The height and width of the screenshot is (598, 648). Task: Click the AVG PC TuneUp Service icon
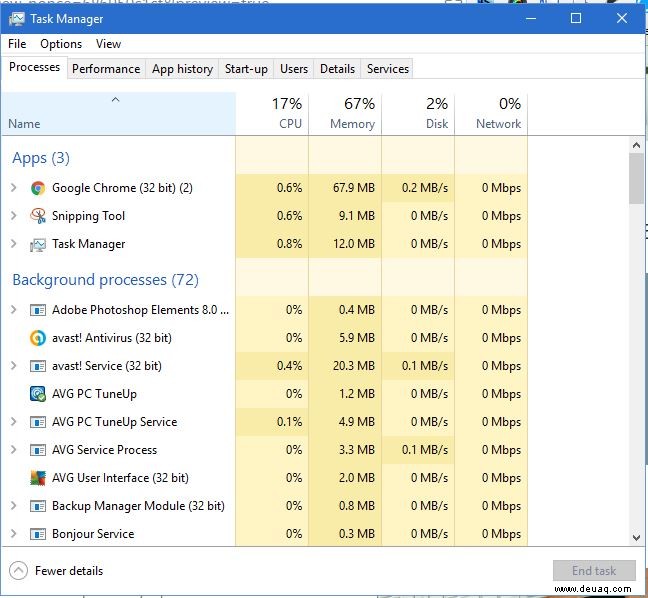(x=38, y=422)
